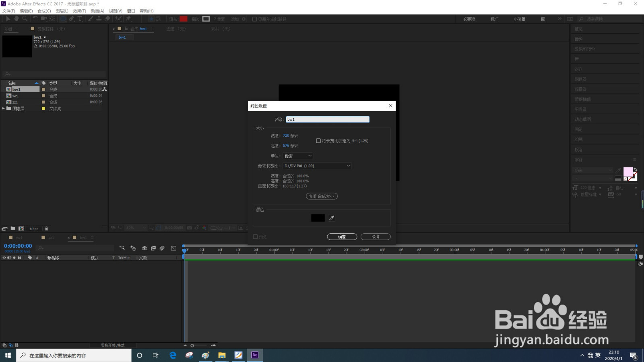Viewport: 644px width, 362px height.
Task: Enable the Bezier path checkbox
Action: tap(254, 19)
